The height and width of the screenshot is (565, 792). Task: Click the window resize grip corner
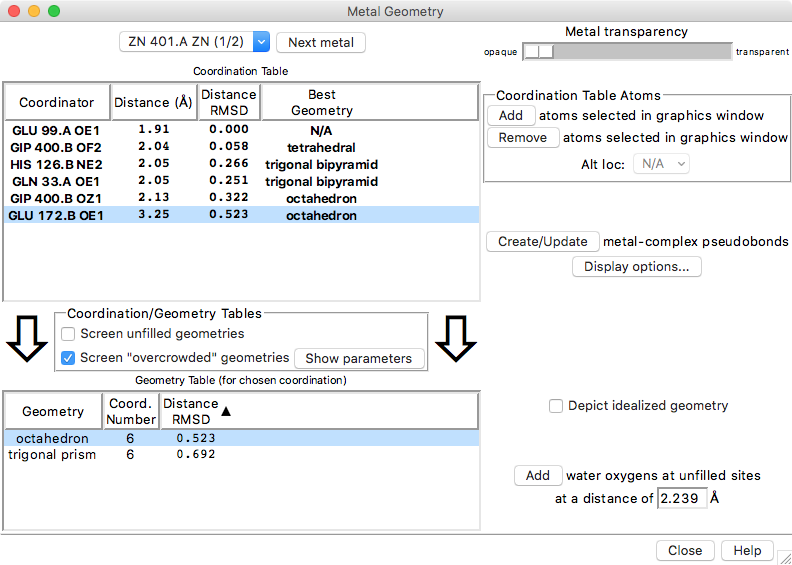(x=783, y=556)
